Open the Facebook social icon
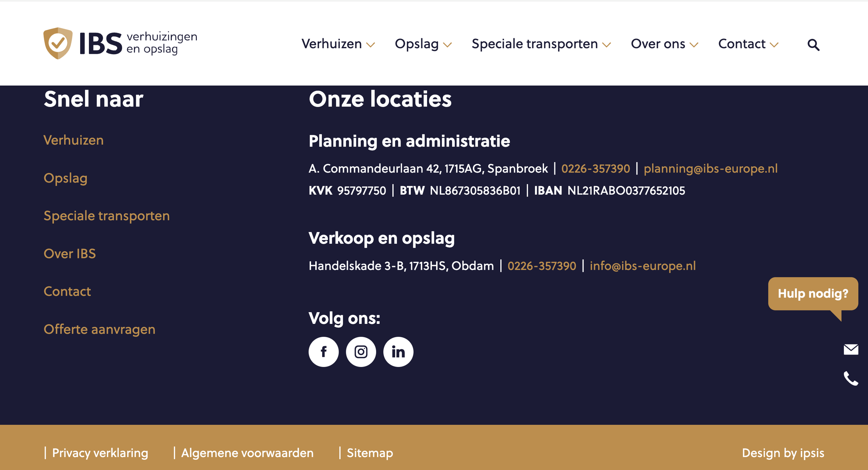868x470 pixels. [x=324, y=352]
